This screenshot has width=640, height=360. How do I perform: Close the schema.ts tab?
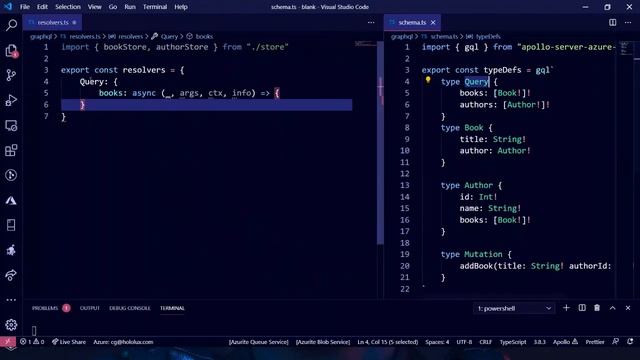pyautogui.click(x=433, y=22)
